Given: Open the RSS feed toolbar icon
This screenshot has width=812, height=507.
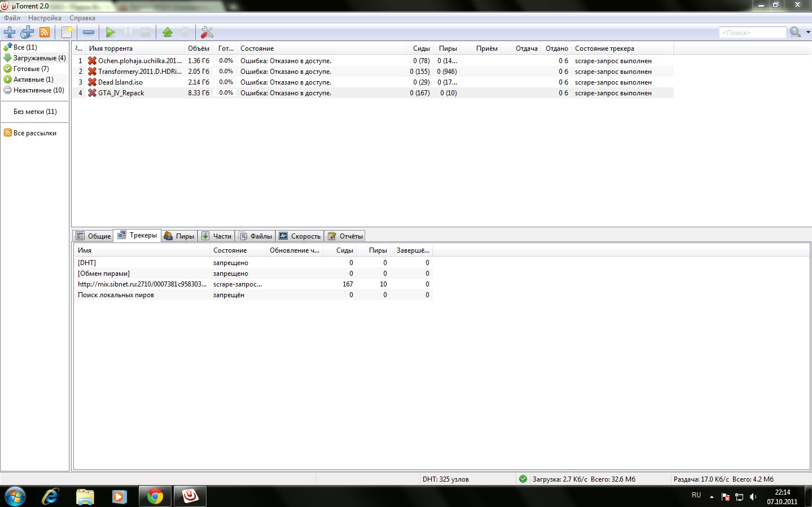Looking at the screenshot, I should pyautogui.click(x=44, y=32).
